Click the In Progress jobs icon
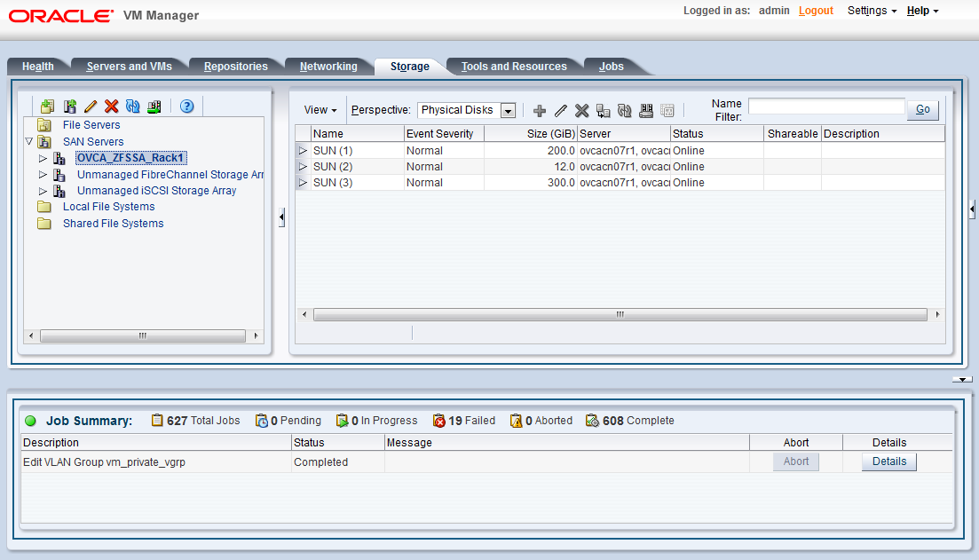Screen dimensions: 979x560 pos(342,421)
